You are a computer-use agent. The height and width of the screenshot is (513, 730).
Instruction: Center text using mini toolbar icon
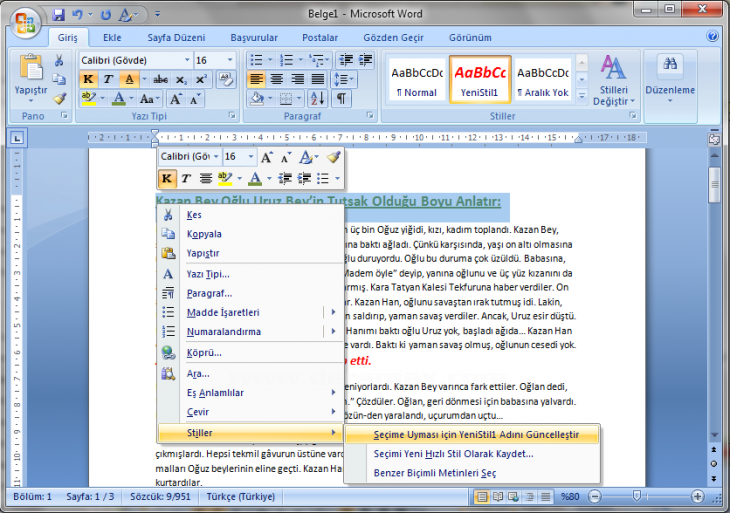click(205, 178)
